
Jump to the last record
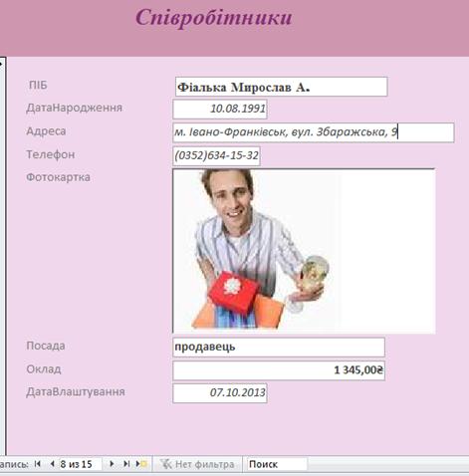(126, 464)
